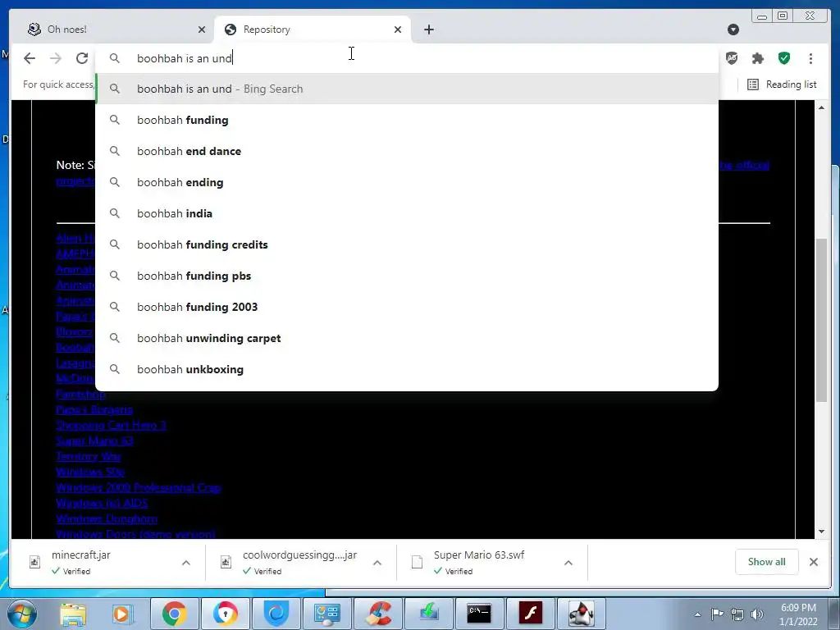Click the scrollbar up arrow
Image resolution: width=840 pixels, height=630 pixels.
point(821,107)
